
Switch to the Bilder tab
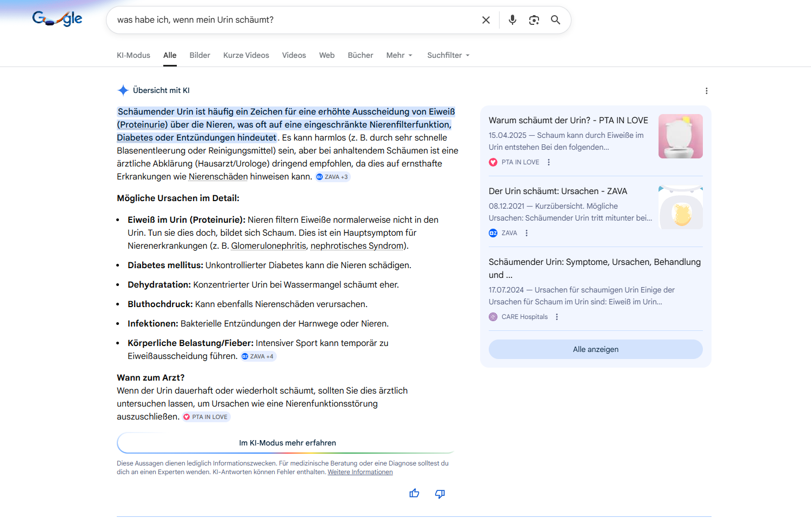click(x=200, y=55)
